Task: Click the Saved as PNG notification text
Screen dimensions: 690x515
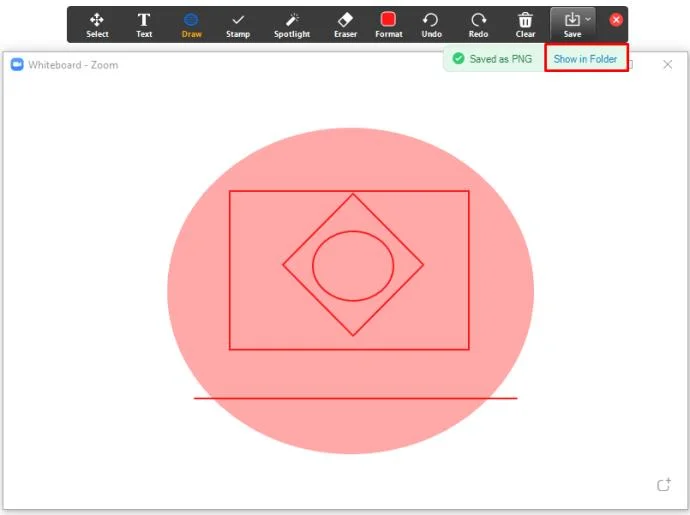Action: point(501,59)
